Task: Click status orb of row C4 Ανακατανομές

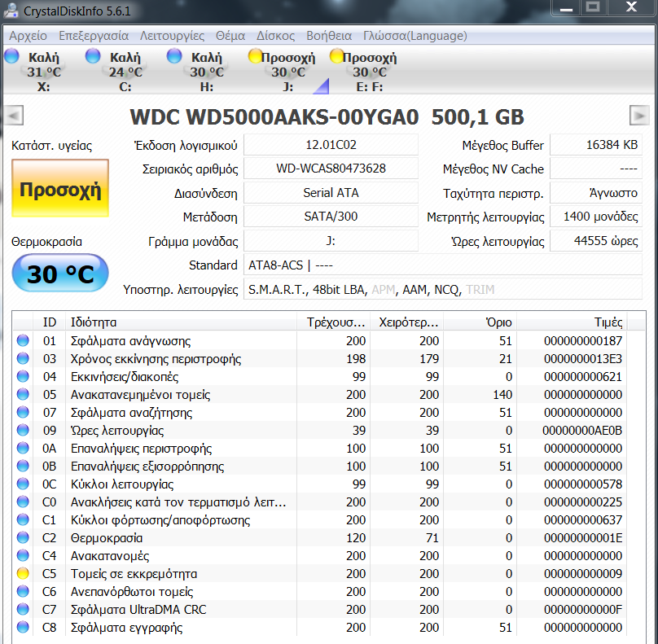Action: 23,555
